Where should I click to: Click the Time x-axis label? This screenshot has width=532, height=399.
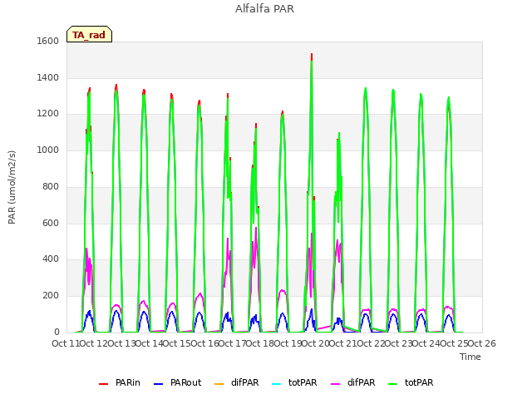click(470, 357)
